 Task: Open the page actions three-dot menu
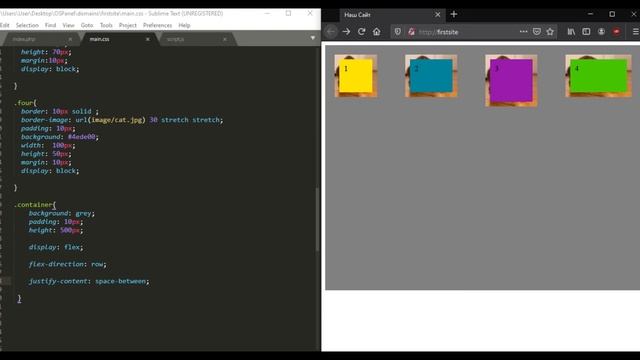tap(523, 31)
